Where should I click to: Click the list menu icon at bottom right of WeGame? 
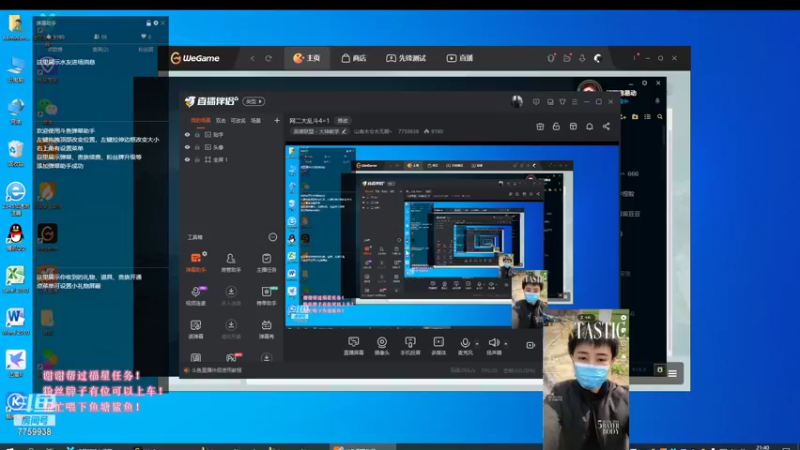(672, 373)
